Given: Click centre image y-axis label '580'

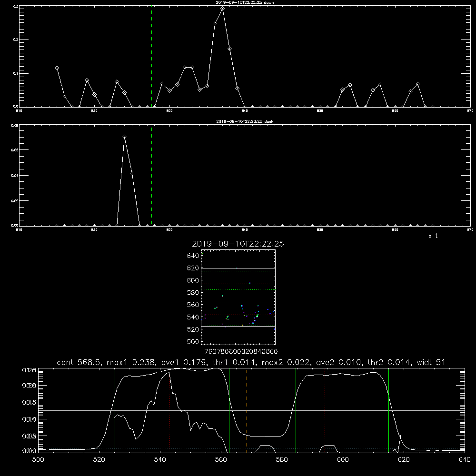Looking at the screenshot, I should click(x=193, y=293).
